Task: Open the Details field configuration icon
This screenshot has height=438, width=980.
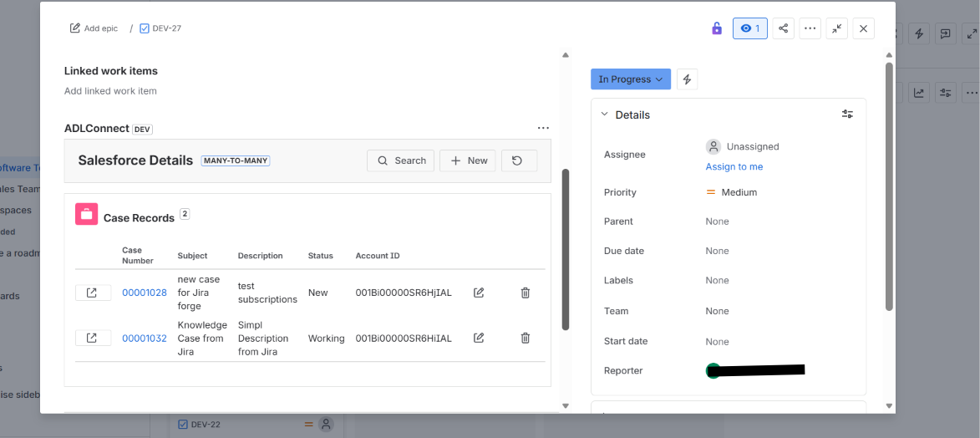Action: 847,114
